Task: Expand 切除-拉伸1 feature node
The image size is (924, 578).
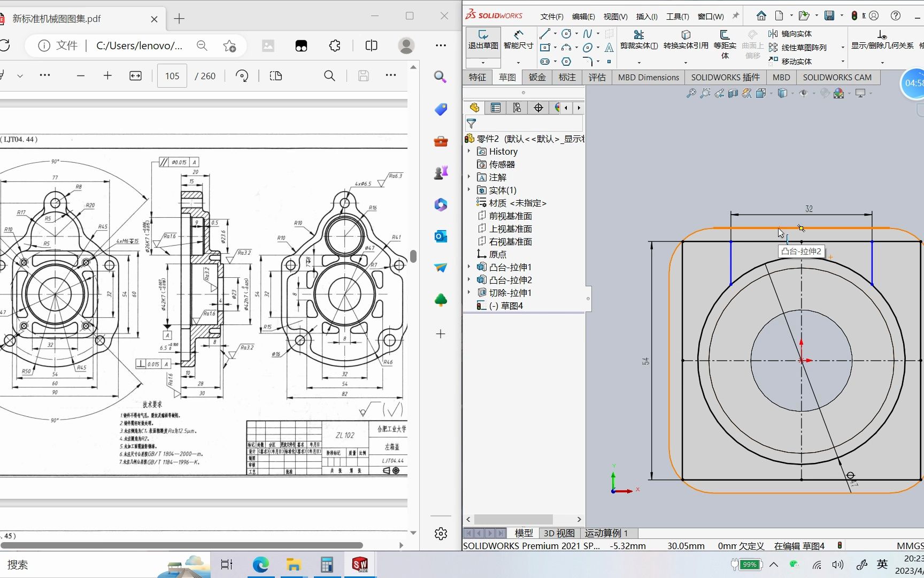Action: (x=469, y=293)
